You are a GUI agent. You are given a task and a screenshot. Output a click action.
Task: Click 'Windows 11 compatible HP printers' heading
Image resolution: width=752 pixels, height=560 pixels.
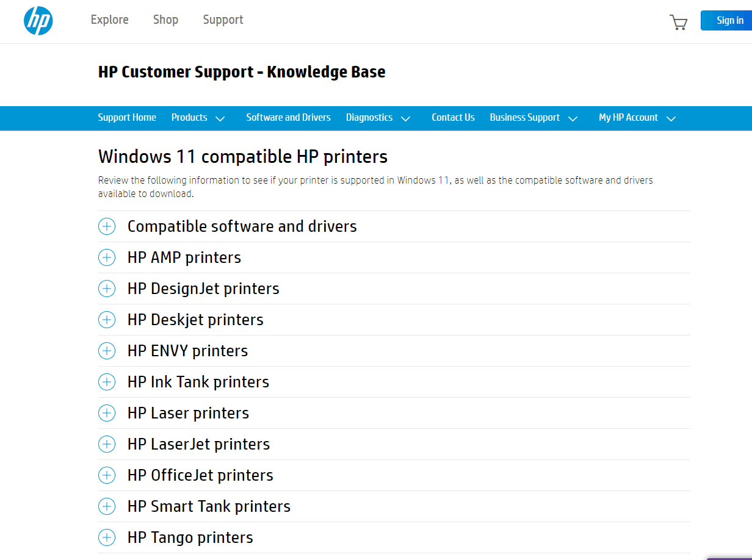click(243, 157)
